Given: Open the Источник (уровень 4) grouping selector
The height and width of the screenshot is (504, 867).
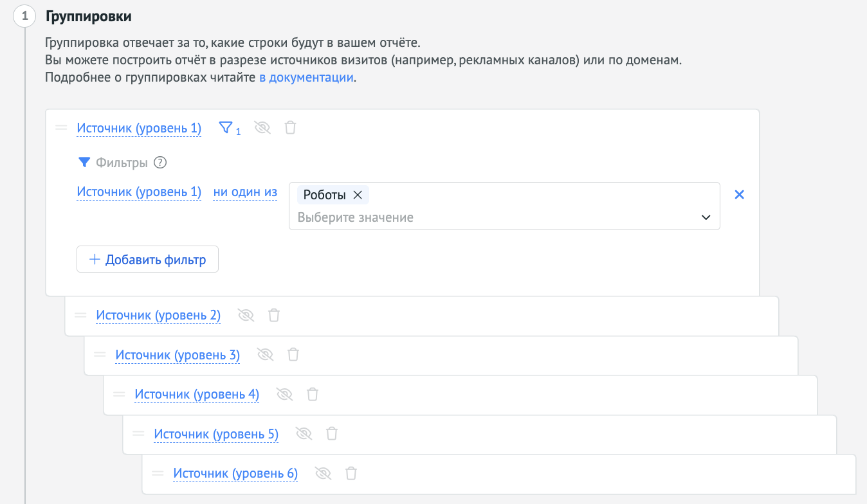Looking at the screenshot, I should click(197, 394).
